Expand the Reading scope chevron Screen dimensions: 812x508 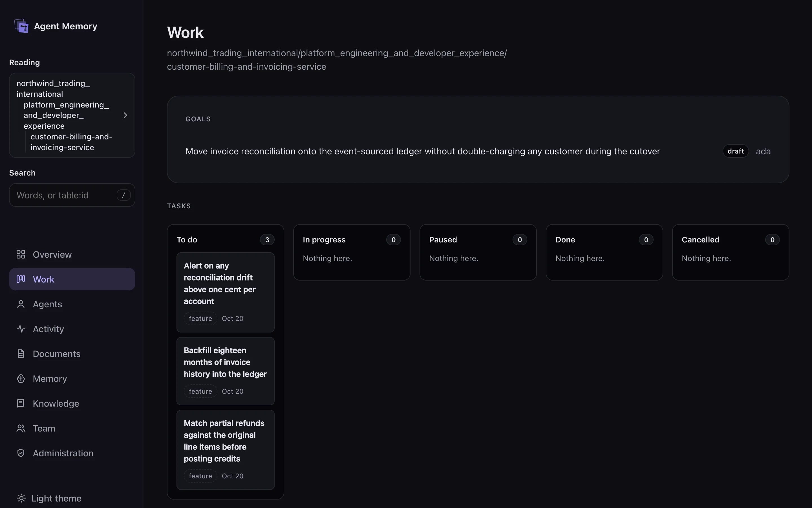pyautogui.click(x=125, y=115)
